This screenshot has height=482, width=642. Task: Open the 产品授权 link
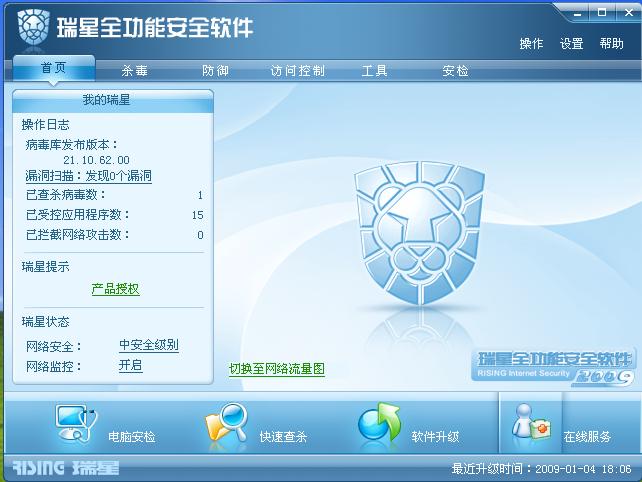(115, 289)
